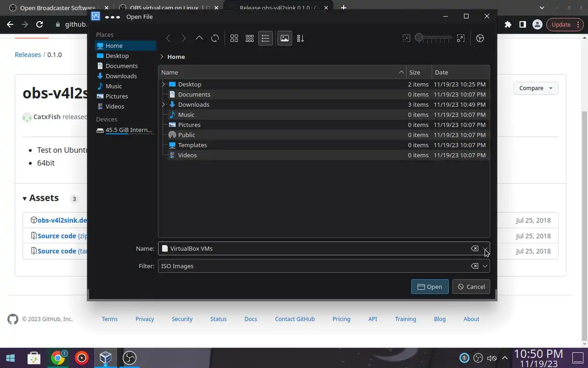The height and width of the screenshot is (368, 588).
Task: Sort the file list by Name column
Action: (x=283, y=72)
